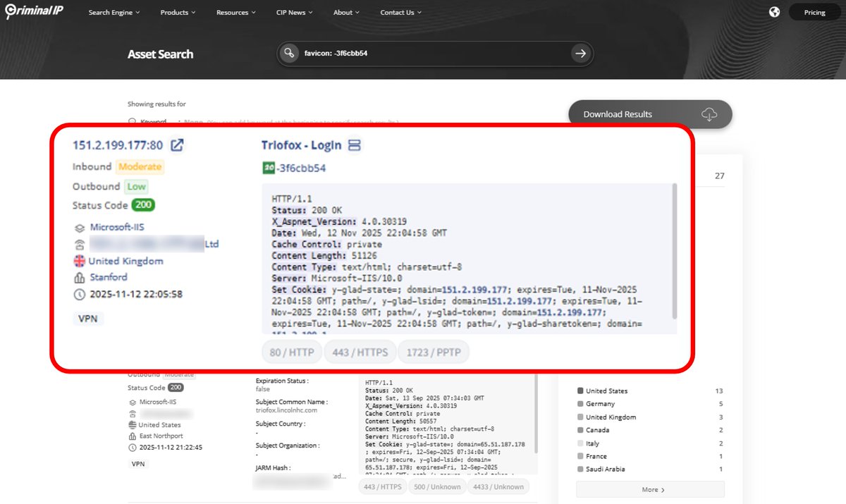846x504 pixels.
Task: Toggle the Canada country checkbox
Action: [582, 430]
